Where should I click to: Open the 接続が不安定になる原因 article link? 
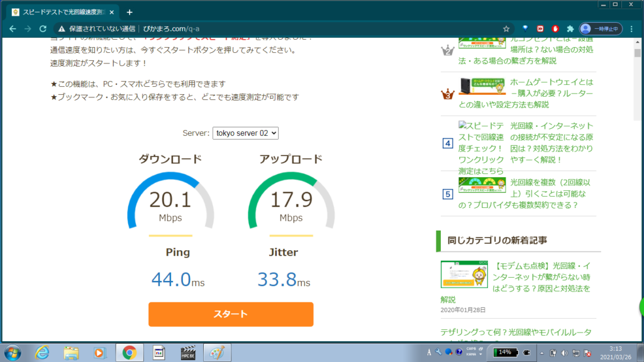pos(552,143)
